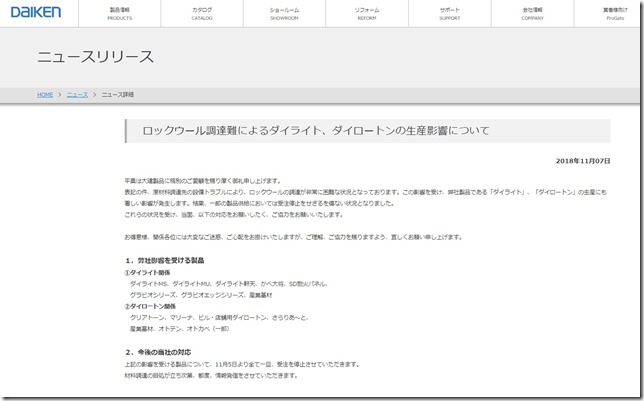Click heading 2. 今後の当社の対応
This screenshot has width=644, height=401.
(158, 352)
